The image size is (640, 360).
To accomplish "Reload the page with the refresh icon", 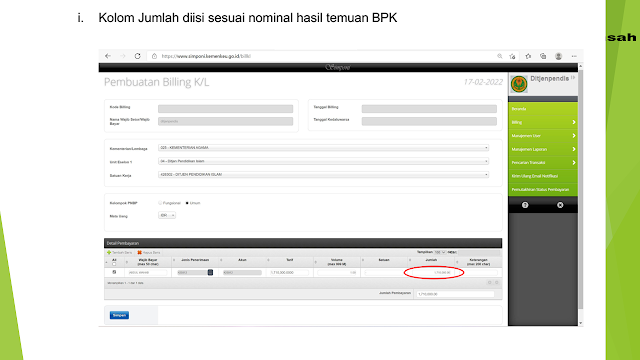I will pos(138,56).
